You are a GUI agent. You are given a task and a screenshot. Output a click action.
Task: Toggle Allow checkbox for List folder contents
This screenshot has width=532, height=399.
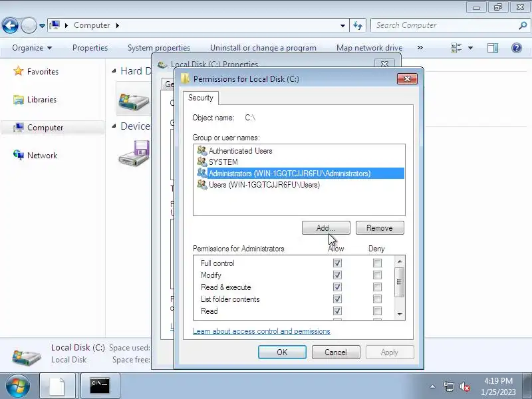(x=337, y=299)
